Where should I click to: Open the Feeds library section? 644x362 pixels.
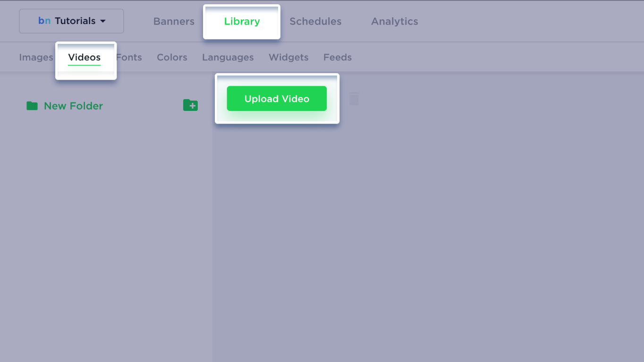(338, 57)
